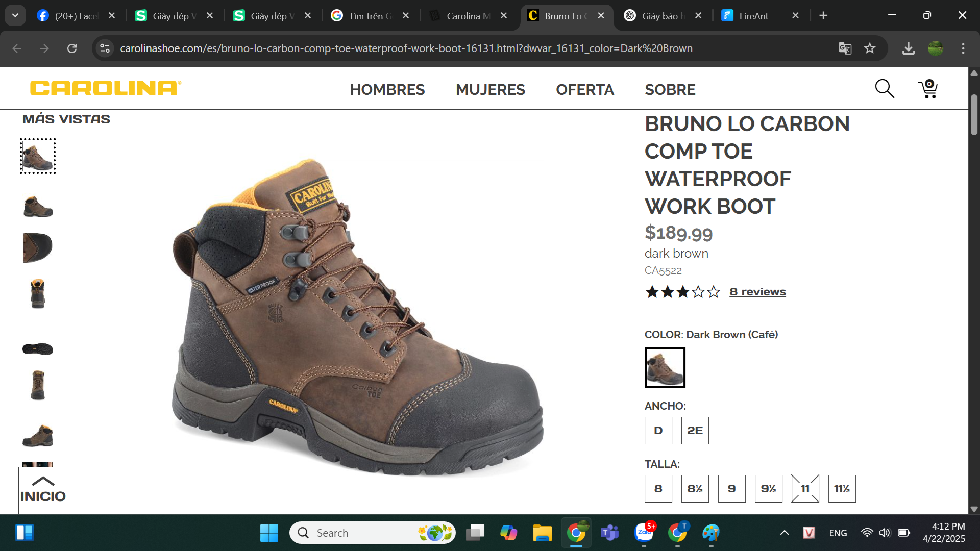
Task: Open Copilot icon in the taskbar
Action: (x=508, y=533)
